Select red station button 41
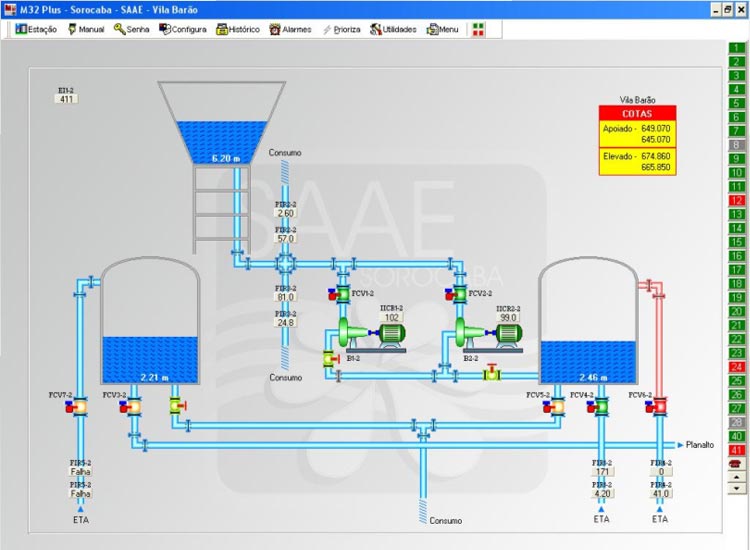 (737, 450)
